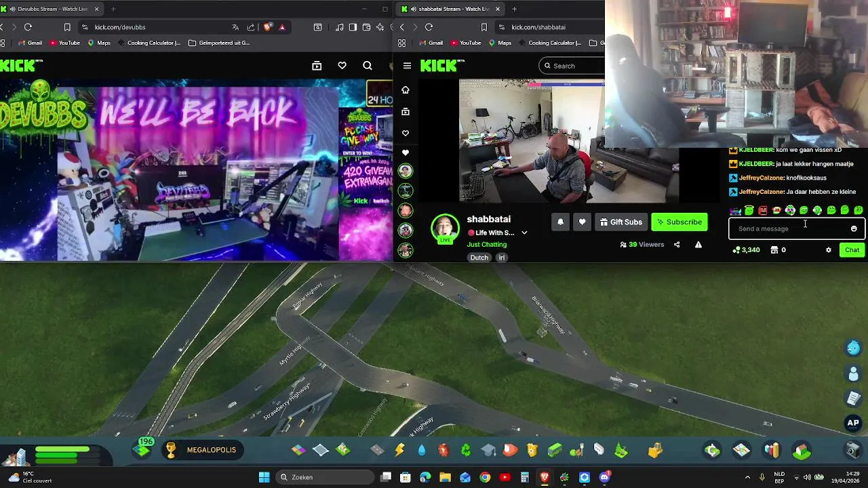Open Discord from taskbar
Image resolution: width=868 pixels, height=488 pixels.
[x=604, y=477]
